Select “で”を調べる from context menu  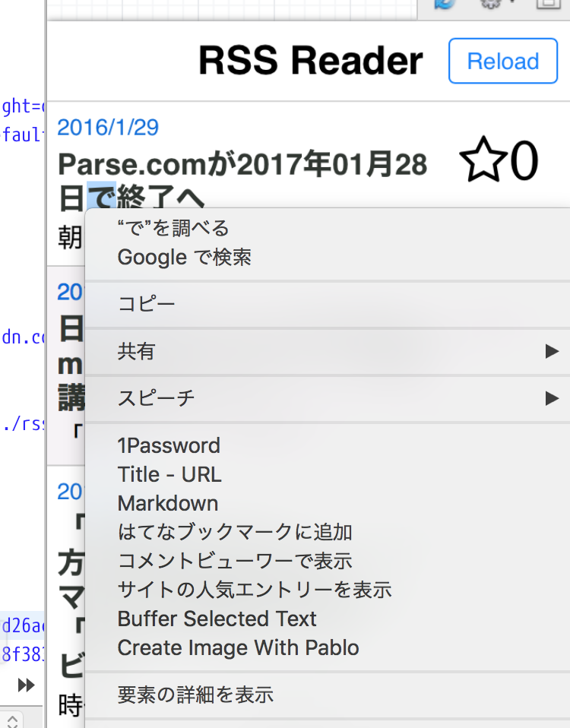click(173, 228)
